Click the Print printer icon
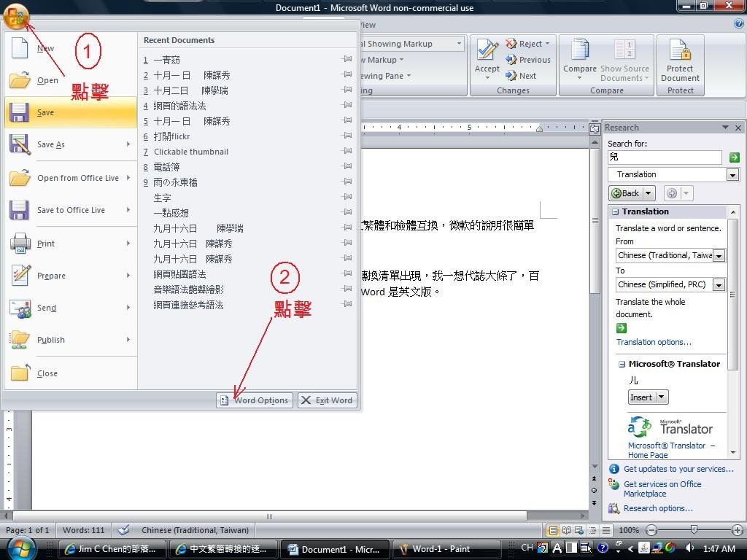The image size is (747, 560). click(20, 243)
